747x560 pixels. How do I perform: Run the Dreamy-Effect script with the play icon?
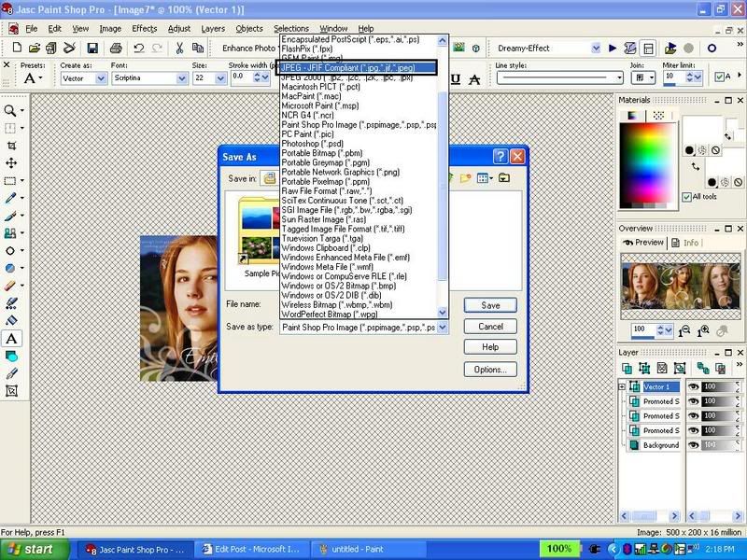613,49
